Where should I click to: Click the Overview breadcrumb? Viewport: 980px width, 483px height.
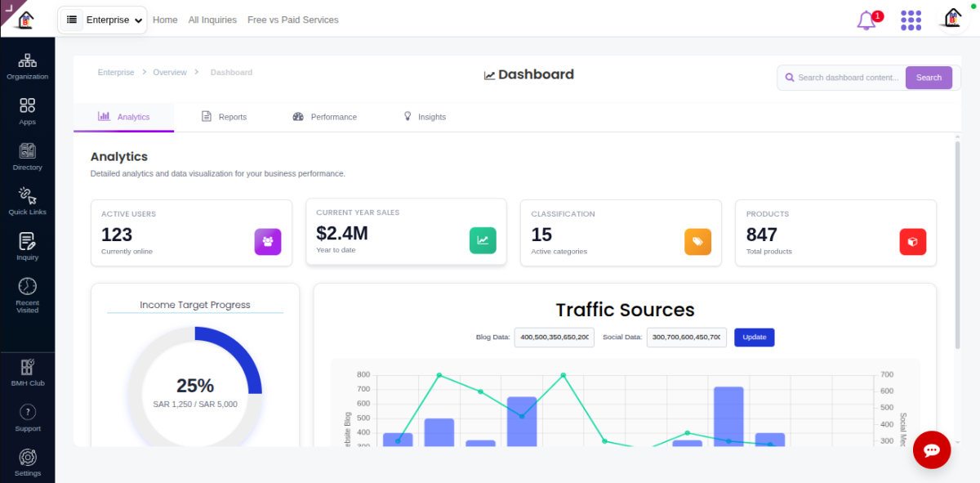coord(170,73)
